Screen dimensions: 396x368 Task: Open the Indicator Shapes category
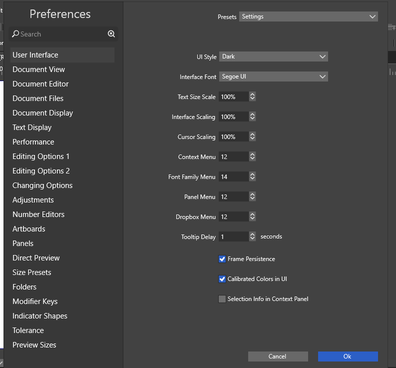tap(40, 316)
